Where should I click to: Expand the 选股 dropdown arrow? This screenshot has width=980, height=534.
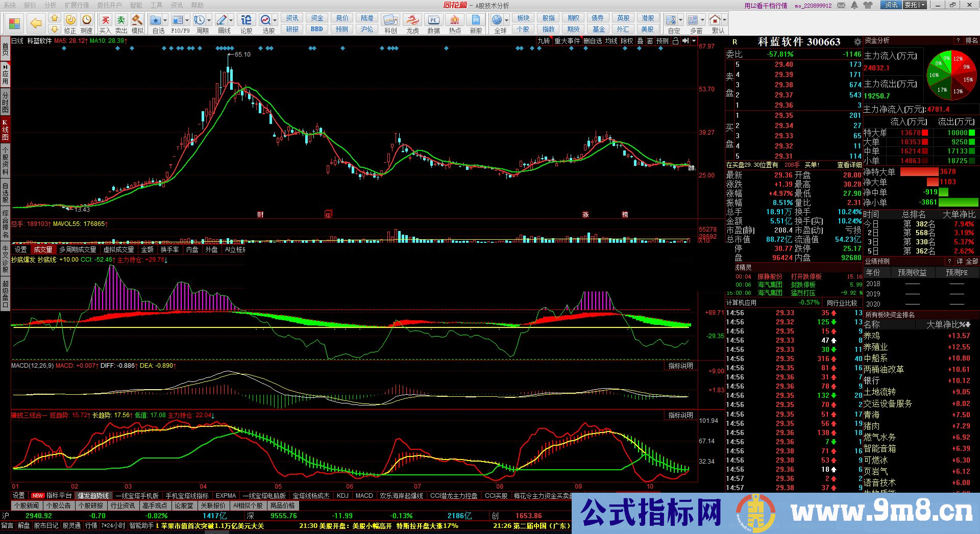tap(275, 20)
